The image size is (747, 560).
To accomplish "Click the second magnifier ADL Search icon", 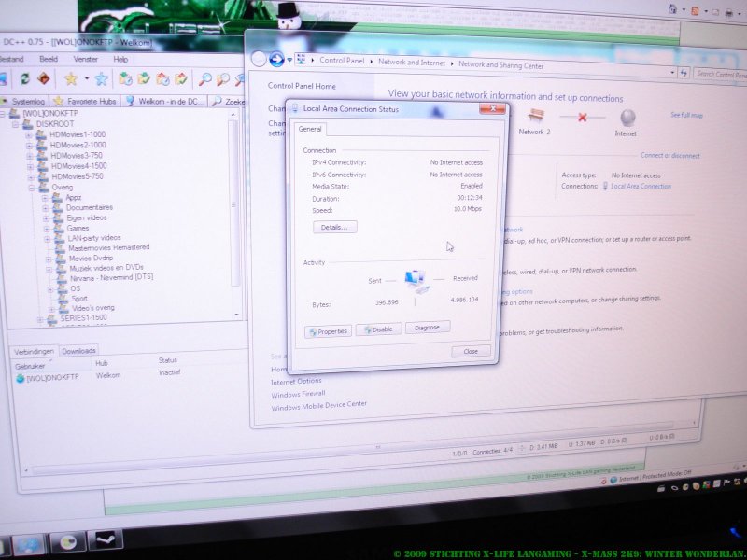I will click(x=222, y=79).
